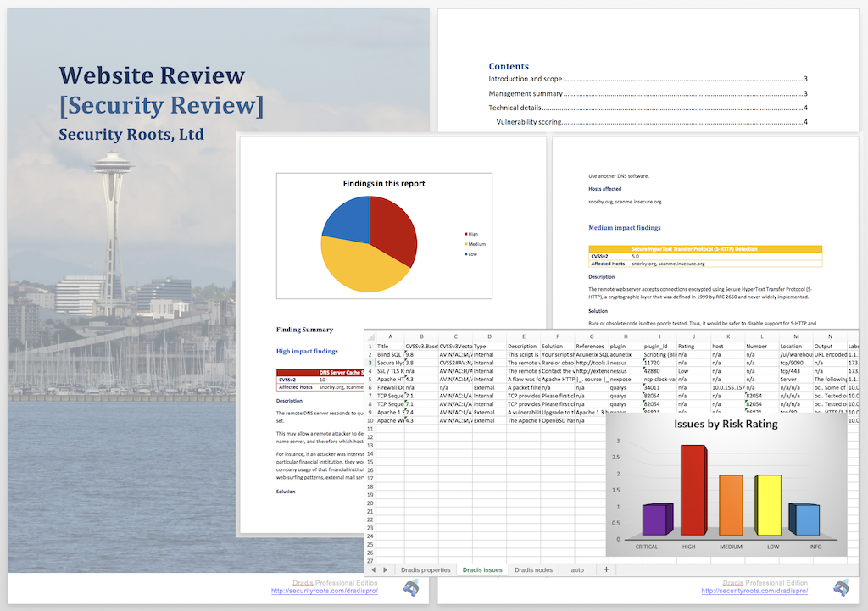Click the previous sheet navigation arrow

tap(373, 569)
